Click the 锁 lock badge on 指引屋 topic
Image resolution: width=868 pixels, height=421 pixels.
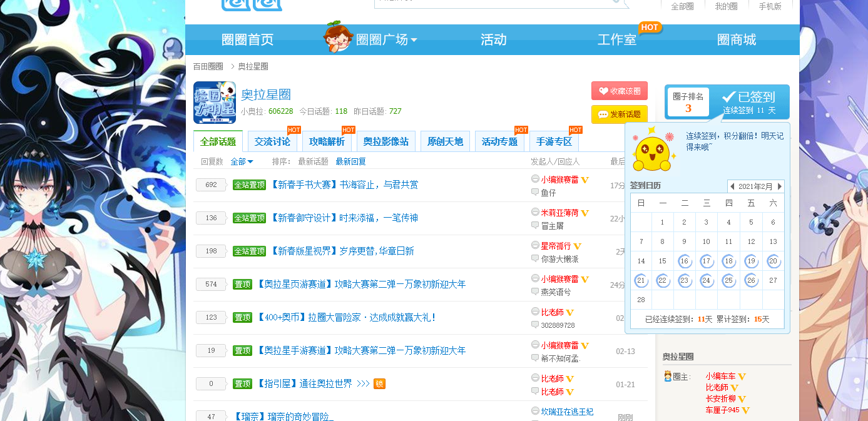[379, 384]
